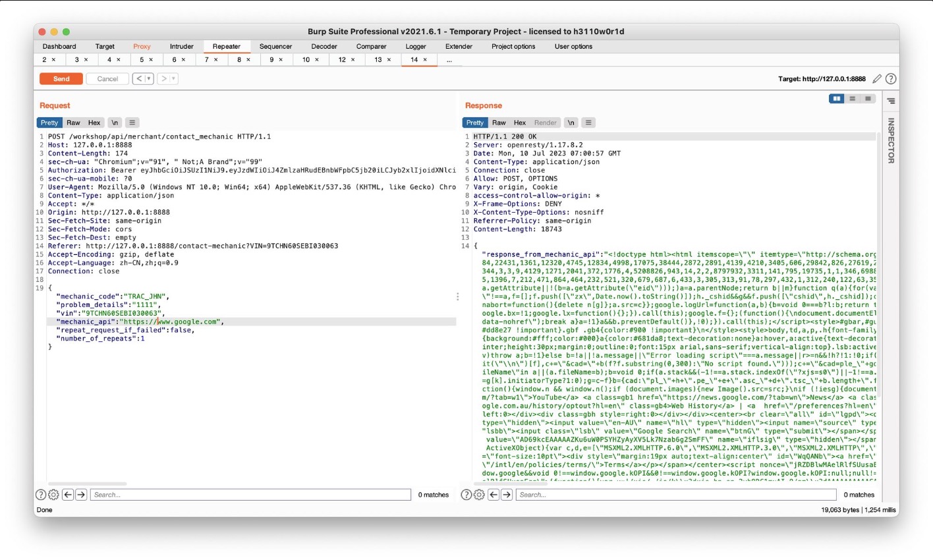The image size is (933, 560).
Task: Open Response search settings gear
Action: [479, 495]
